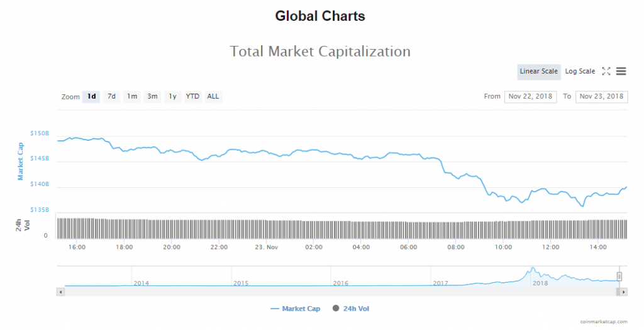
Task: Set zoom to 3m range
Action: click(152, 97)
